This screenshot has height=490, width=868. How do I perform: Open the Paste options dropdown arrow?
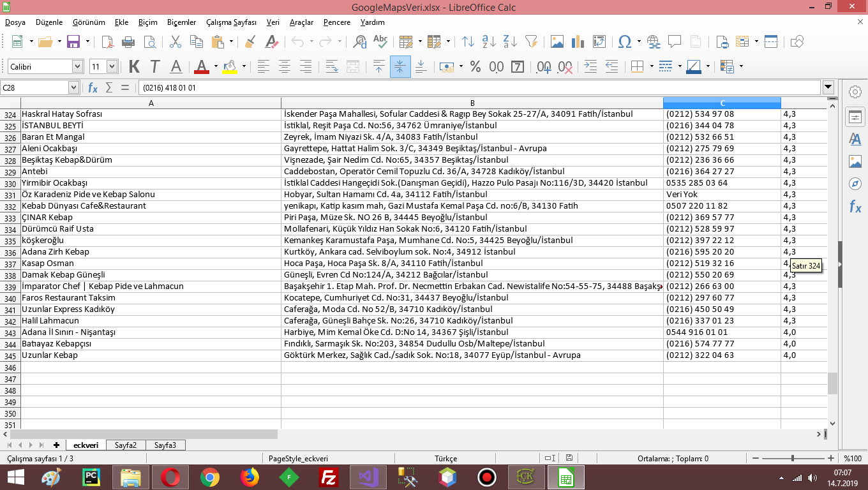[231, 42]
